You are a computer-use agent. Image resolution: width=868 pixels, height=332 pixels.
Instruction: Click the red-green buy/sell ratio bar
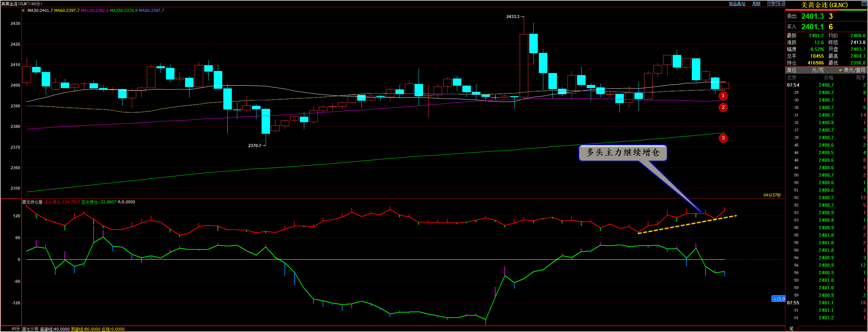coord(826,10)
